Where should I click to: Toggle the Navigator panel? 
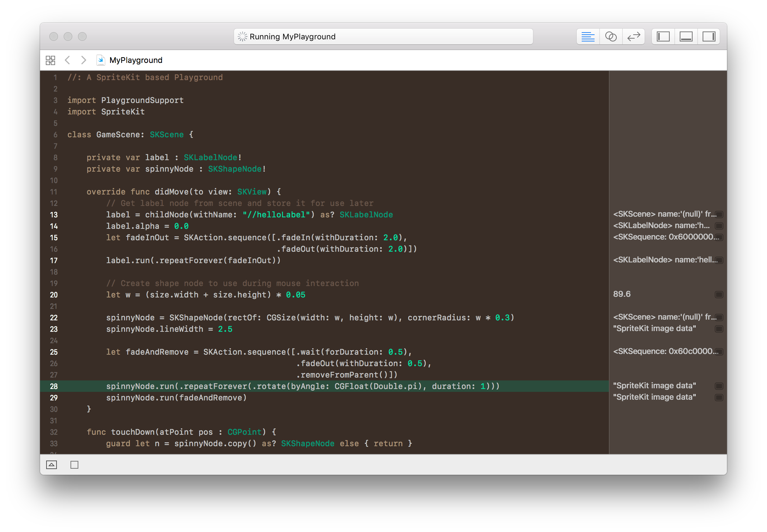click(x=663, y=36)
